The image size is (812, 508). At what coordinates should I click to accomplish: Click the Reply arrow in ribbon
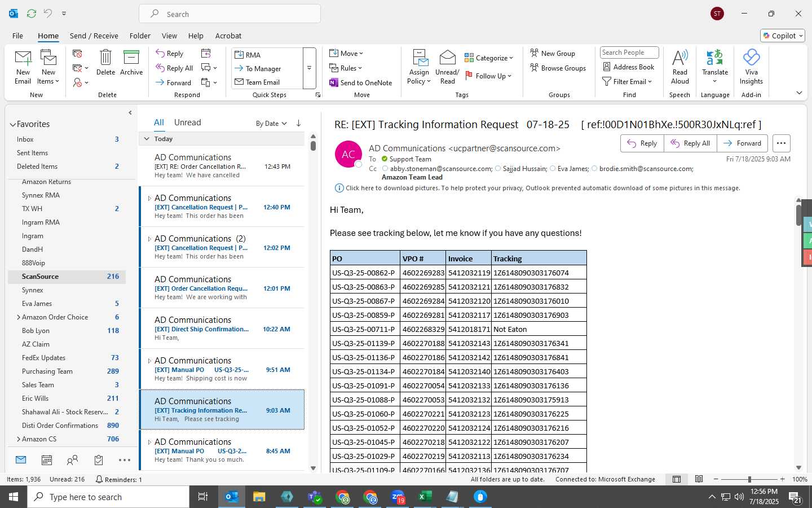pos(170,53)
